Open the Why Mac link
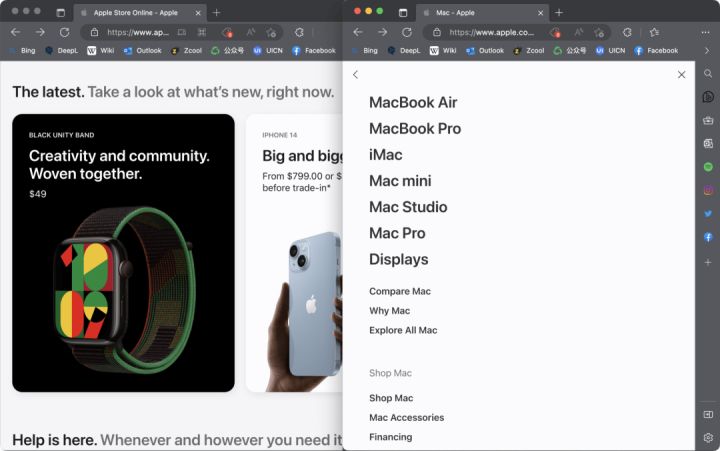The width and height of the screenshot is (720, 451). [x=389, y=311]
